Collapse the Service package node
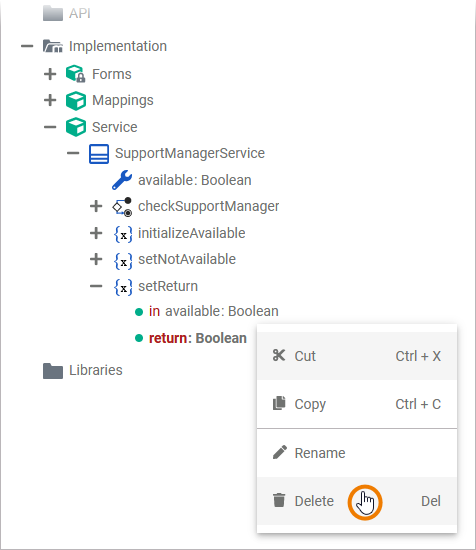Image resolution: width=476 pixels, height=550 pixels. 50,127
